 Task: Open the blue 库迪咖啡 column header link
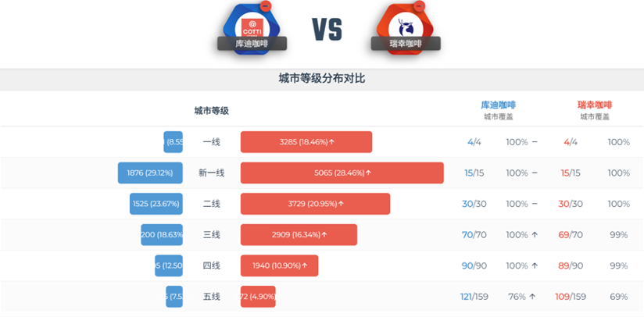[498, 105]
